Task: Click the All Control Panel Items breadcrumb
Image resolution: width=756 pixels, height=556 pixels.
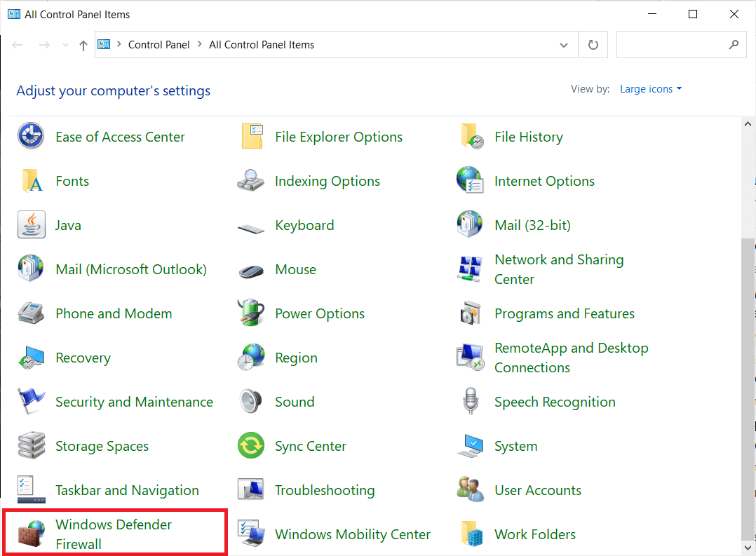Action: click(x=262, y=45)
